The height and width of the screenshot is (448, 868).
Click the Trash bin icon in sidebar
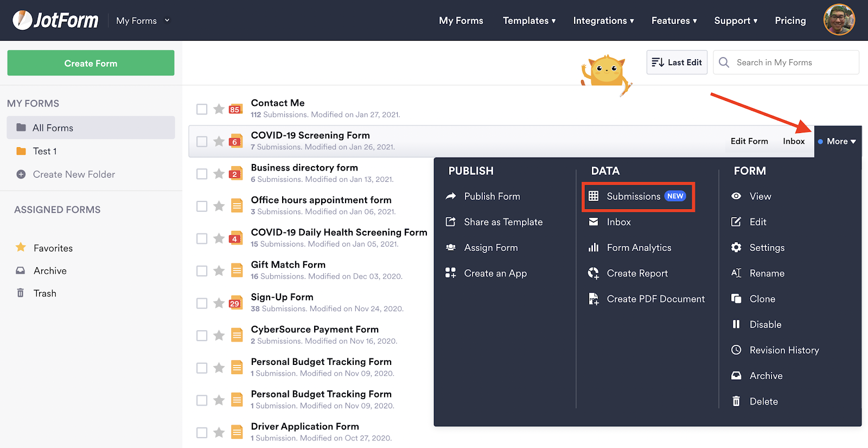[21, 293]
